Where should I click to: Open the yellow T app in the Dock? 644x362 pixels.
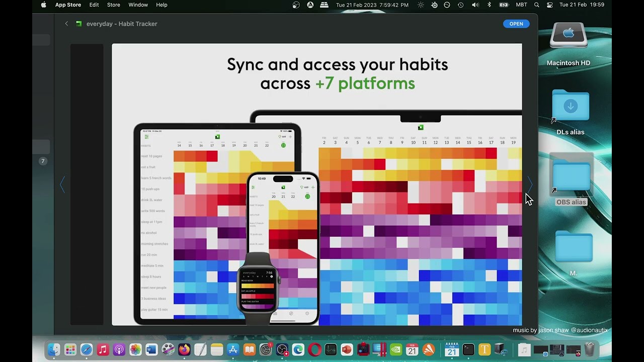485,349
